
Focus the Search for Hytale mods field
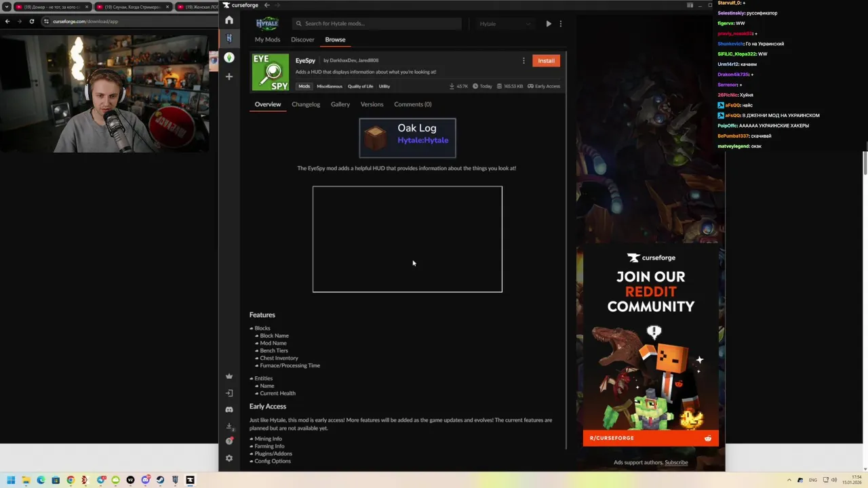pyautogui.click(x=377, y=24)
